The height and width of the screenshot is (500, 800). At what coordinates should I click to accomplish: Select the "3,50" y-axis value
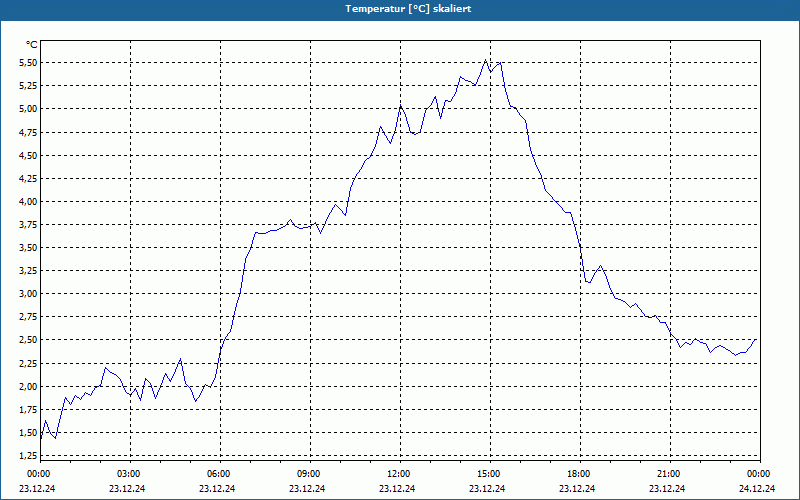pos(28,247)
